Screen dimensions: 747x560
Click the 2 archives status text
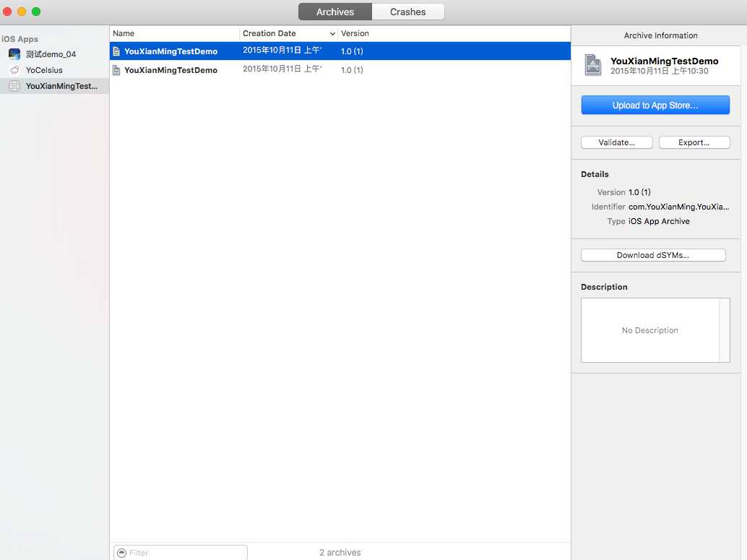(x=340, y=552)
